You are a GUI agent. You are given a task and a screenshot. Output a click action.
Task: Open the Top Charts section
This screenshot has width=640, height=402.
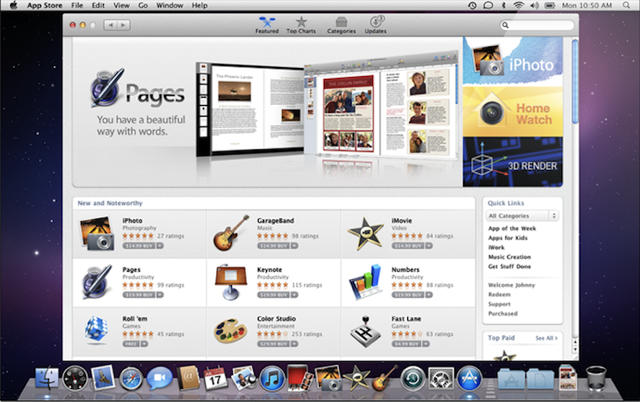coord(301,24)
